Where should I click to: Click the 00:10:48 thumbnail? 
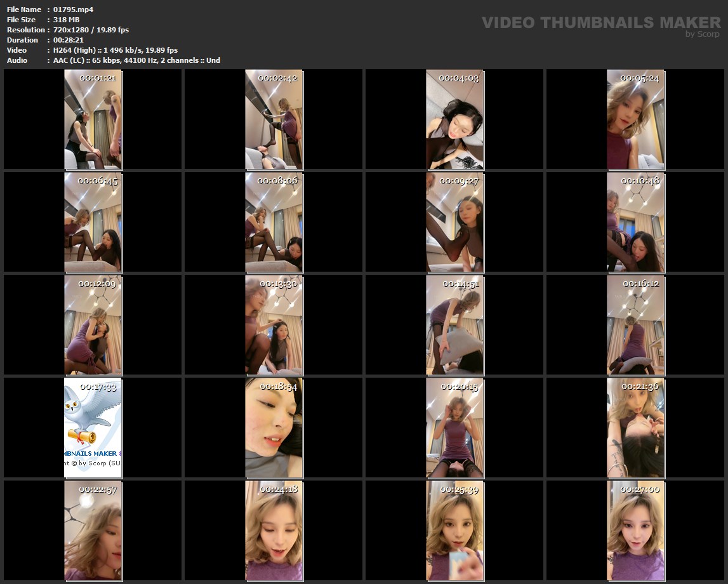pyautogui.click(x=636, y=222)
